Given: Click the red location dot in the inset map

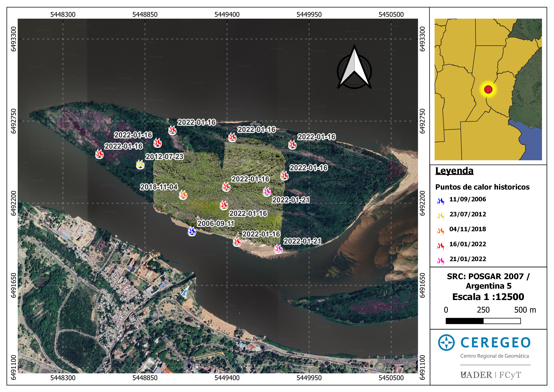Looking at the screenshot, I should (x=488, y=90).
